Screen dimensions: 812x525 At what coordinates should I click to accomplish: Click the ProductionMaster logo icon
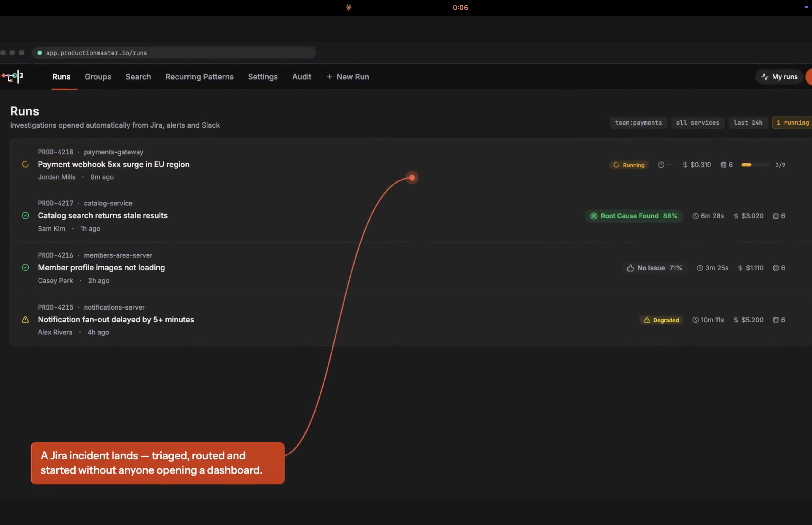(12, 77)
